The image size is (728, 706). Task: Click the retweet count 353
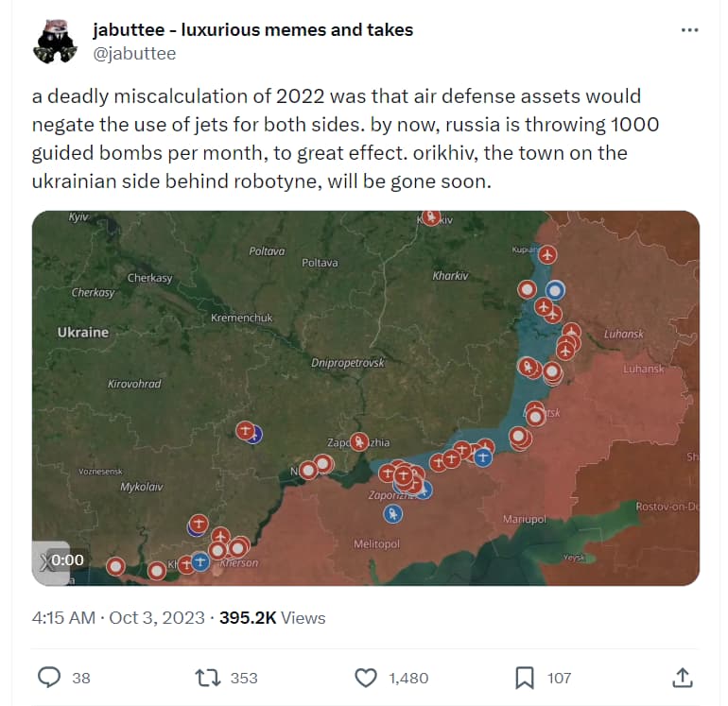(243, 678)
